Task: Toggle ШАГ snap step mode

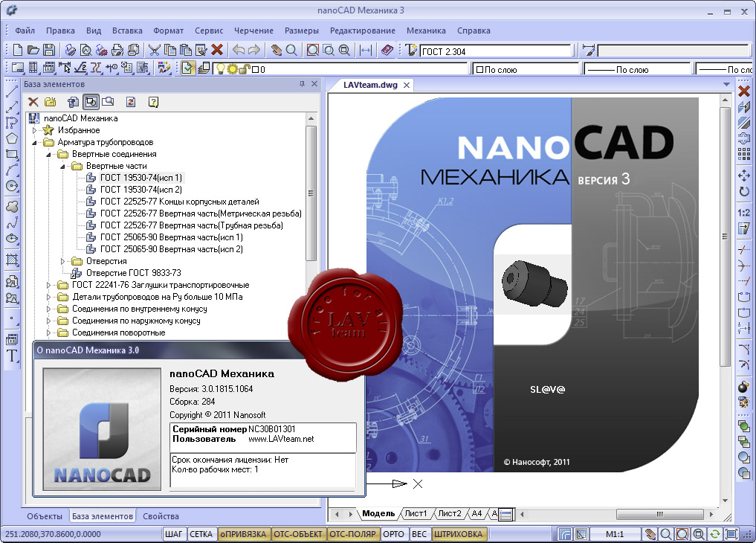Action: point(173,534)
